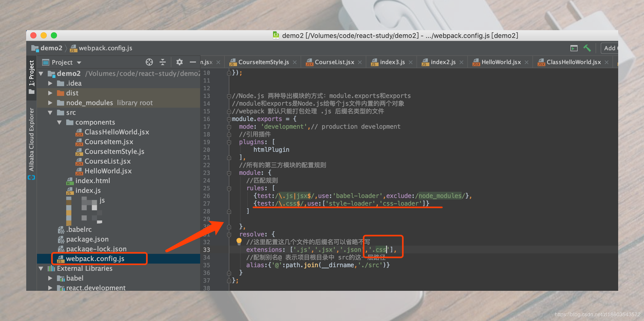The height and width of the screenshot is (321, 644).
Task: Close the index2.js tab
Action: [x=462, y=62]
